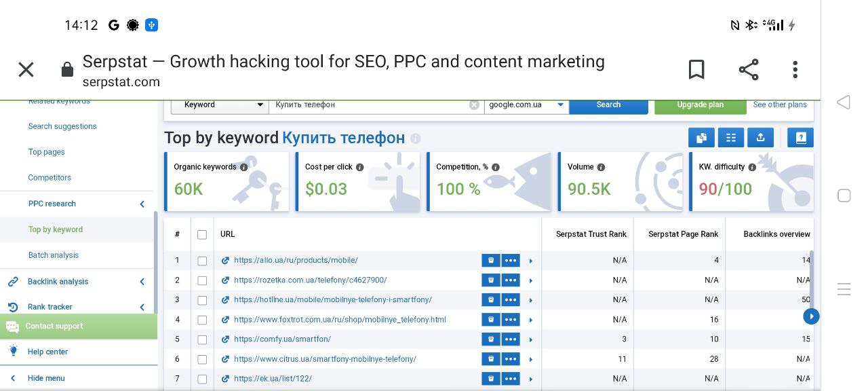This screenshot has width=868, height=391.
Task: Toggle the select-all checkbox in table header
Action: (202, 235)
